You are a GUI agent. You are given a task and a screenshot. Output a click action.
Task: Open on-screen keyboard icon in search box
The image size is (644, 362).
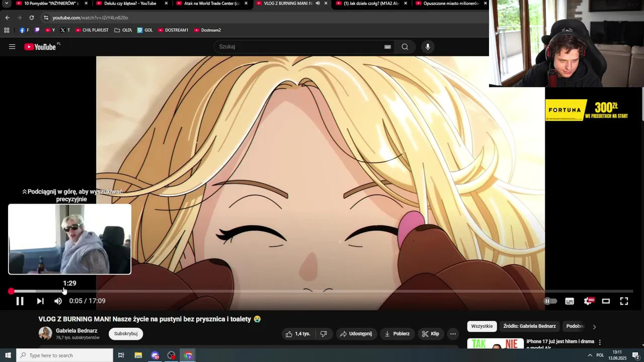[387, 47]
